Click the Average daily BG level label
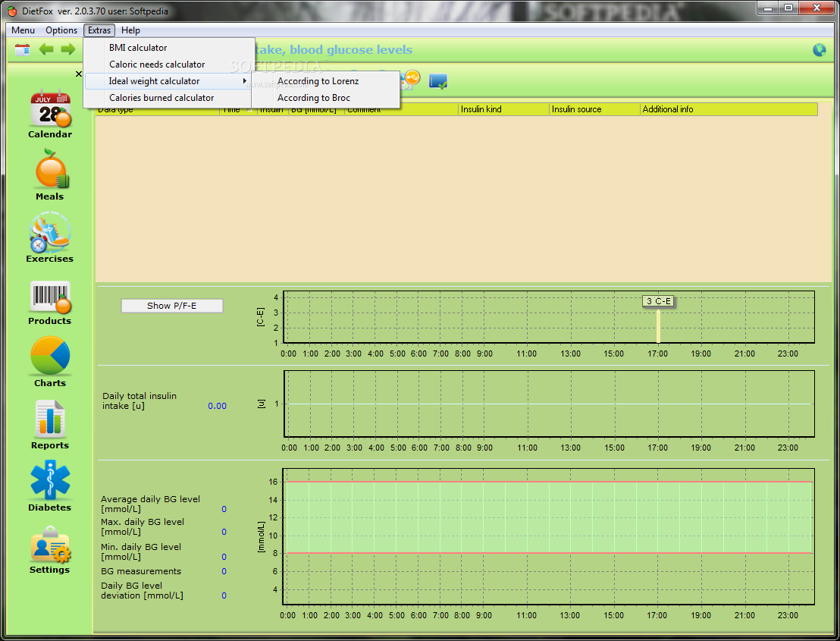Screen dimensions: 840x641 pos(151,504)
